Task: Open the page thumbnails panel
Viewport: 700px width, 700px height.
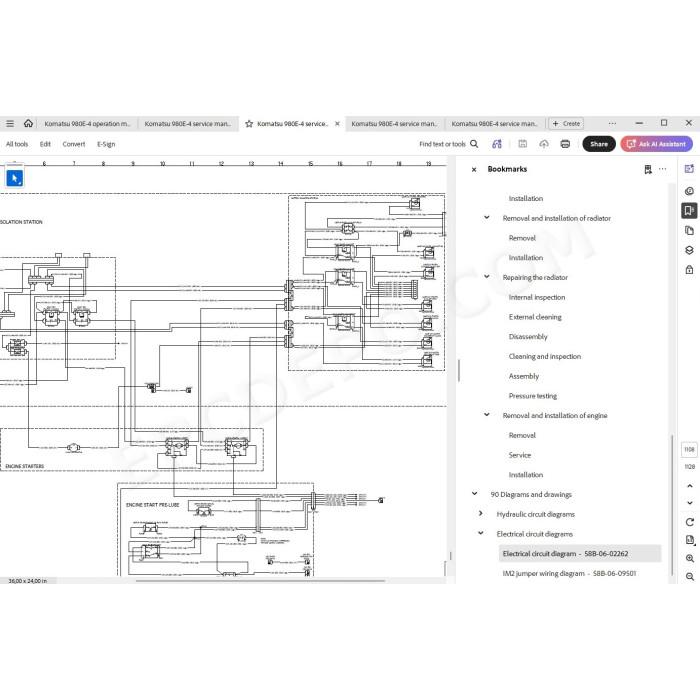Action: tap(689, 230)
